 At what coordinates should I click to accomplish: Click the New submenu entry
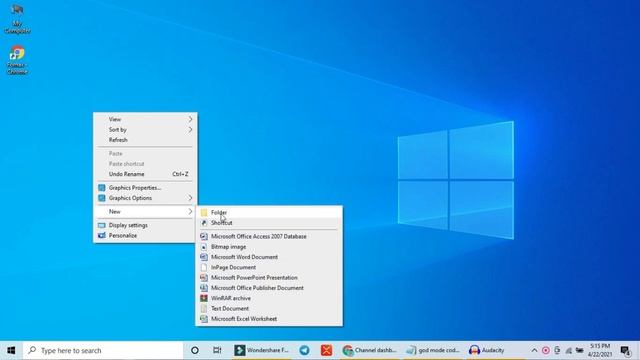[145, 211]
